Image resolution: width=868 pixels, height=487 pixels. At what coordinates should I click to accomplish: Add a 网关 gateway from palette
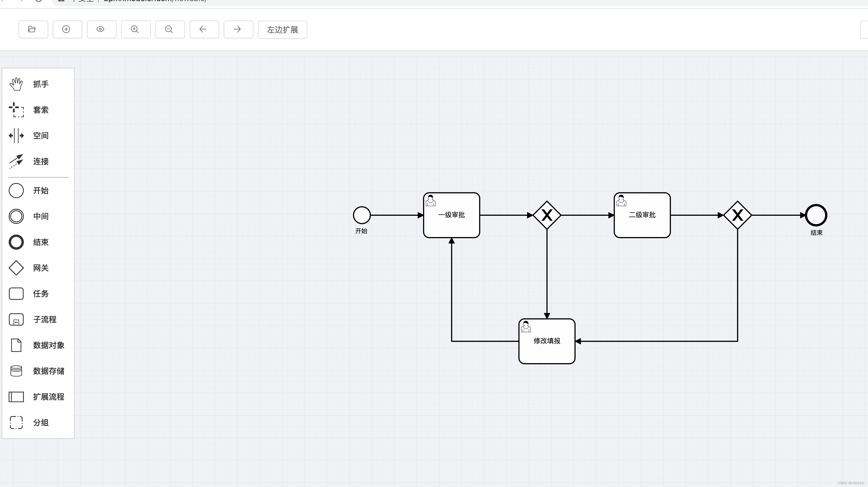coord(16,268)
